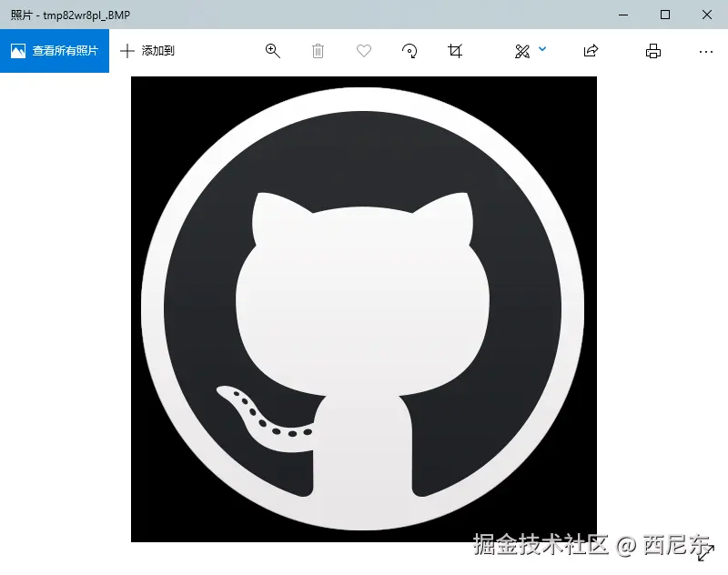Zoom in with the magnifier icon
The width and height of the screenshot is (728, 575).
point(272,51)
